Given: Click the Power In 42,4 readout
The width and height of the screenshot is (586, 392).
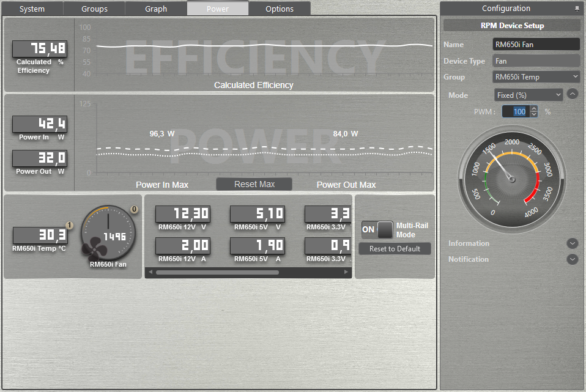Looking at the screenshot, I should coord(40,124).
